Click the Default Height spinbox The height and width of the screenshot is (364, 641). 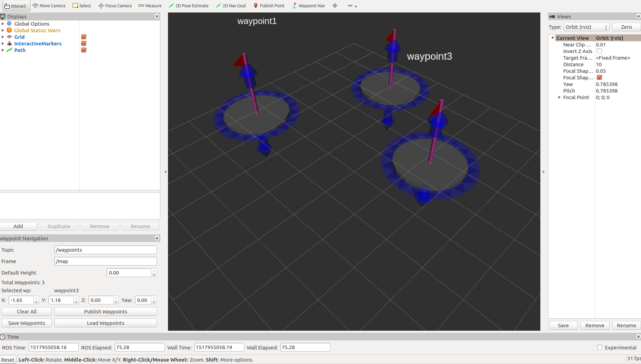click(132, 272)
